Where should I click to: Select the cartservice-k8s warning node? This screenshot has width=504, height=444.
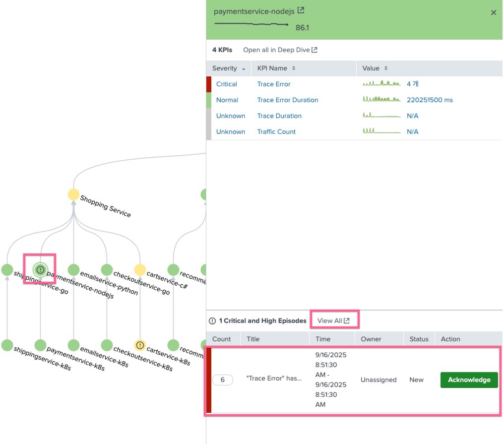[140, 345]
